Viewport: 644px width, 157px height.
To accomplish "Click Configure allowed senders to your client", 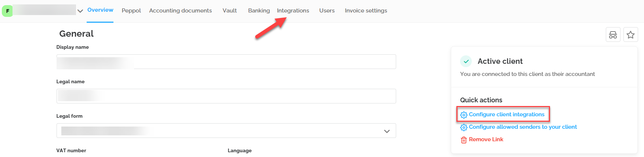I will (523, 127).
